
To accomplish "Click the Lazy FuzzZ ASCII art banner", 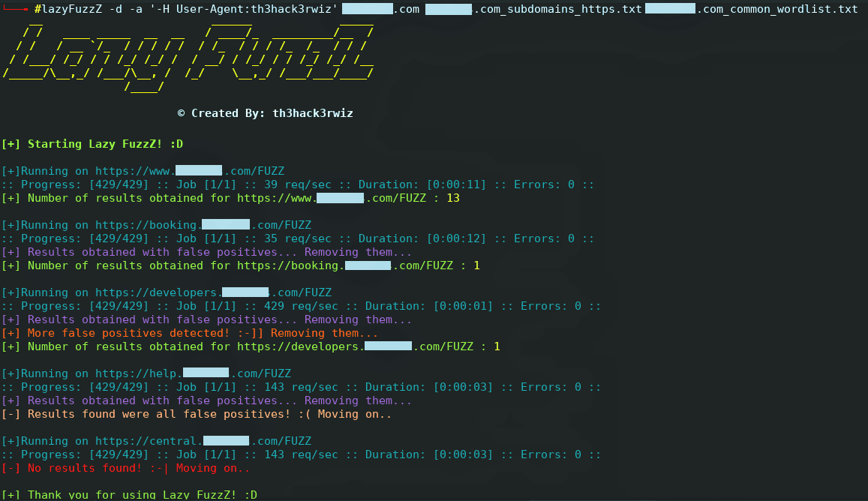I will click(188, 57).
